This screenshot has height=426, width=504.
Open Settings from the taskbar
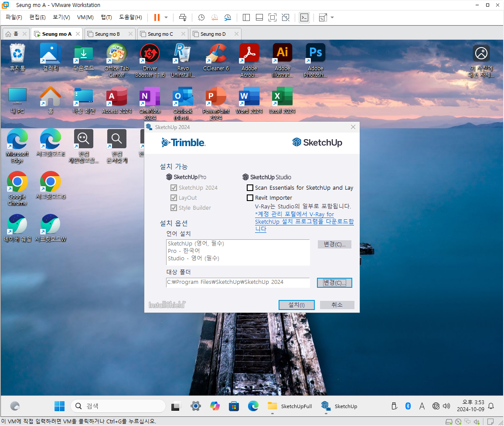(195, 406)
